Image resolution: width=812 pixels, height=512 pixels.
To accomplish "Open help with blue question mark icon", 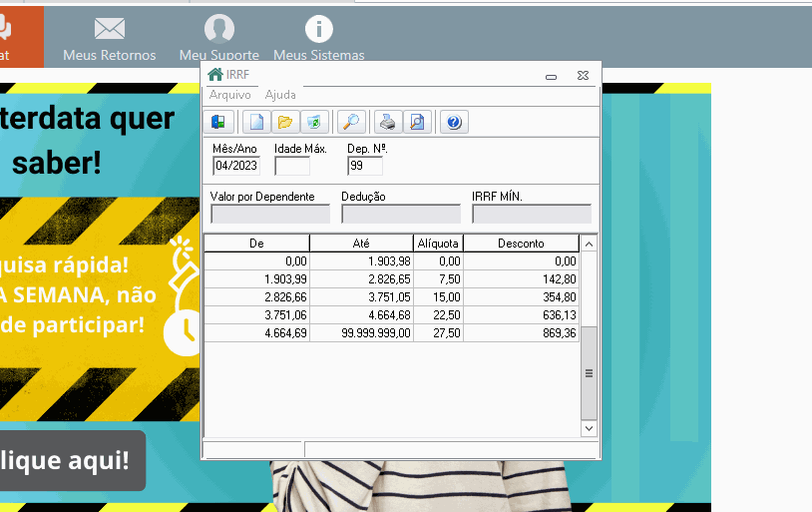I will (x=454, y=123).
